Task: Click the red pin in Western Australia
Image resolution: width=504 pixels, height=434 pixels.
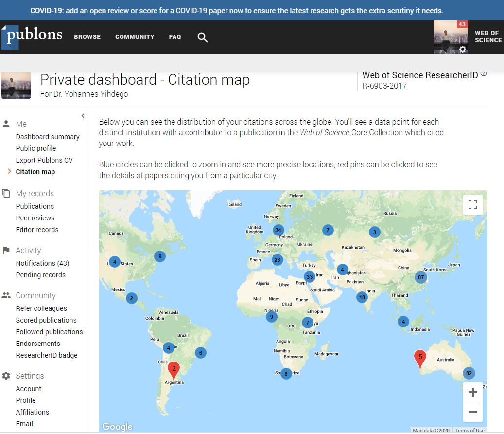Action: click(x=420, y=358)
